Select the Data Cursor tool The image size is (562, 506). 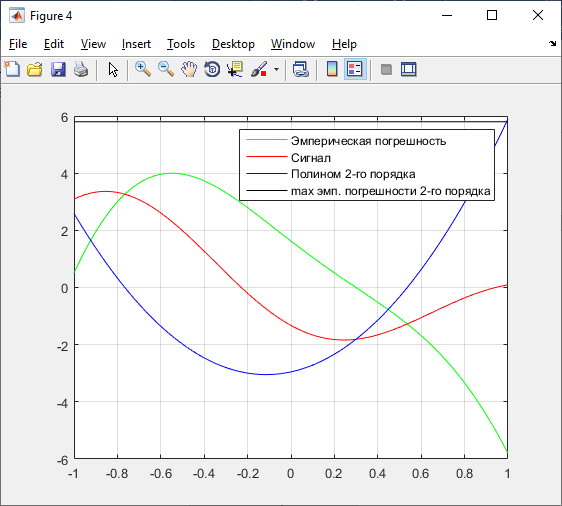pyautogui.click(x=235, y=69)
